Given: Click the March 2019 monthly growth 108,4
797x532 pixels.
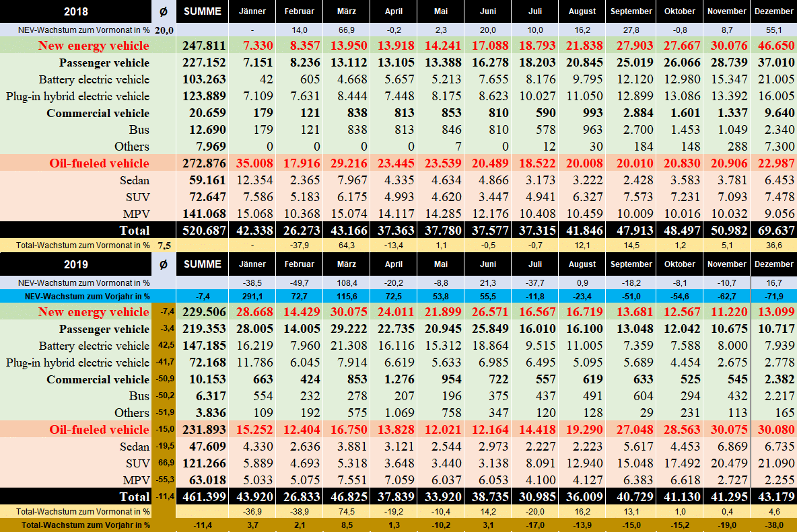Looking at the screenshot, I should tap(347, 282).
